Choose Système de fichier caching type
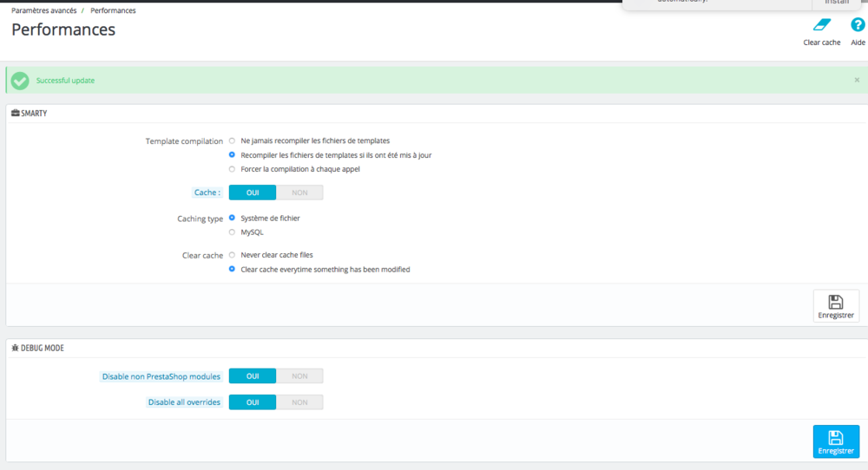868x470 pixels. coord(232,218)
